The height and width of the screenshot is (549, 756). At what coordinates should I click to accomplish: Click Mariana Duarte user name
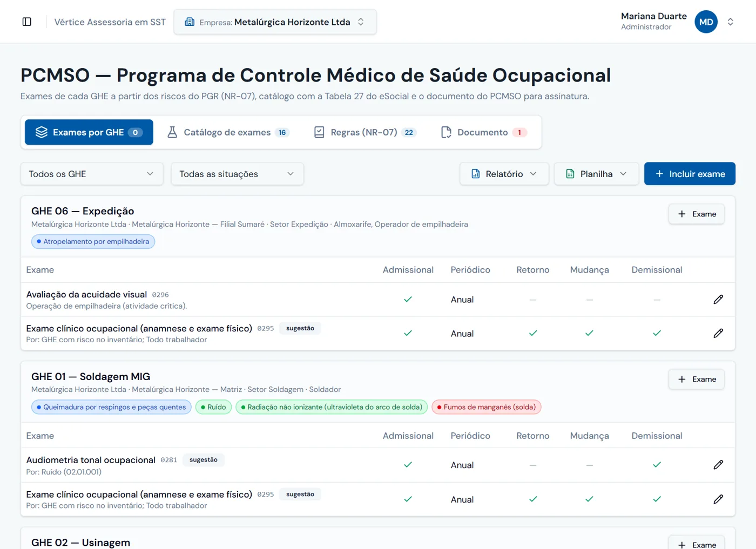654,16
